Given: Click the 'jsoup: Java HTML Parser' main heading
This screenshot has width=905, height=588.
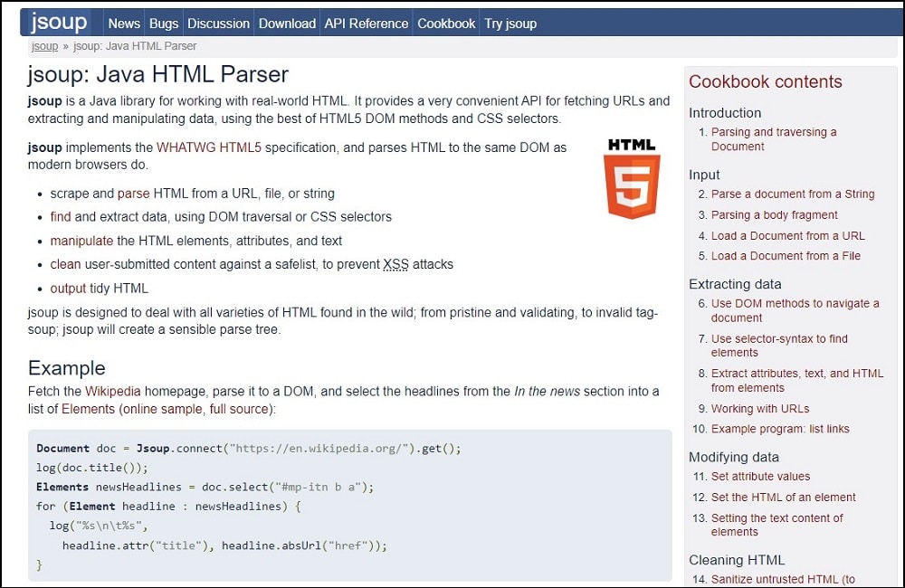Looking at the screenshot, I should (158, 74).
